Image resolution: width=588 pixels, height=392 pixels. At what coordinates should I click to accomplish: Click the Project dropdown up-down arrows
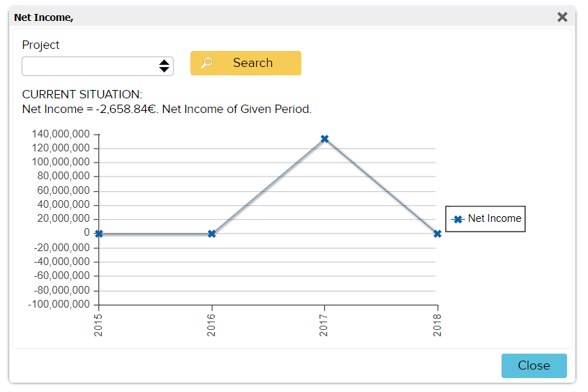click(x=164, y=66)
